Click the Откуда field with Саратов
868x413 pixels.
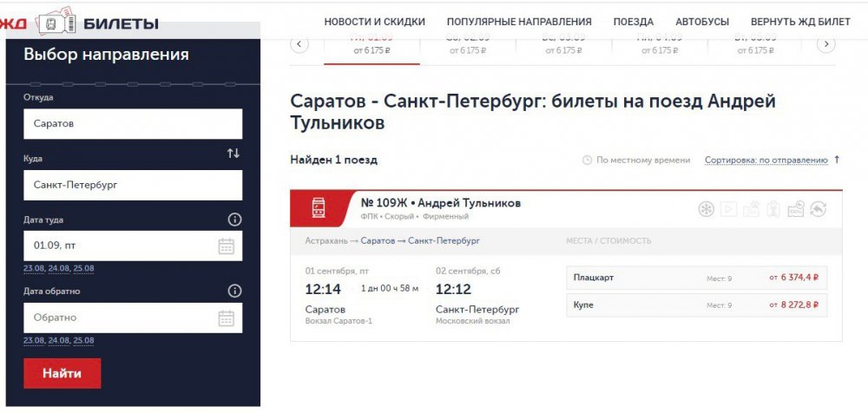[x=133, y=124]
